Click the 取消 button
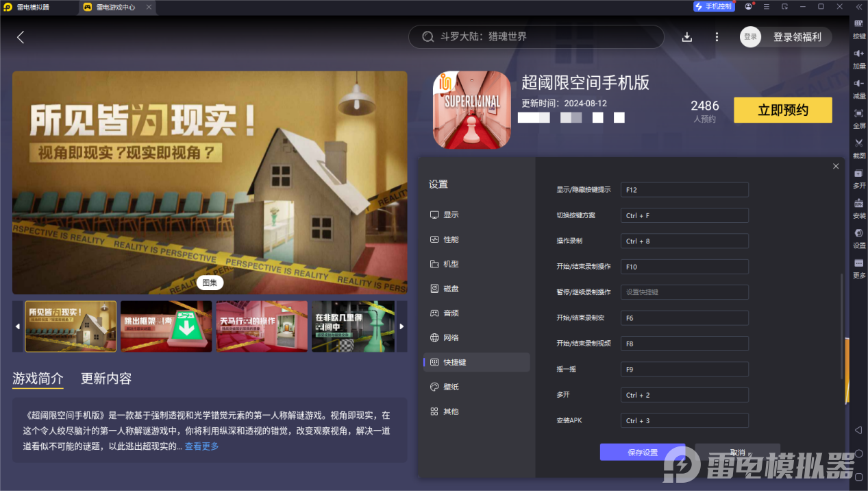 (737, 453)
